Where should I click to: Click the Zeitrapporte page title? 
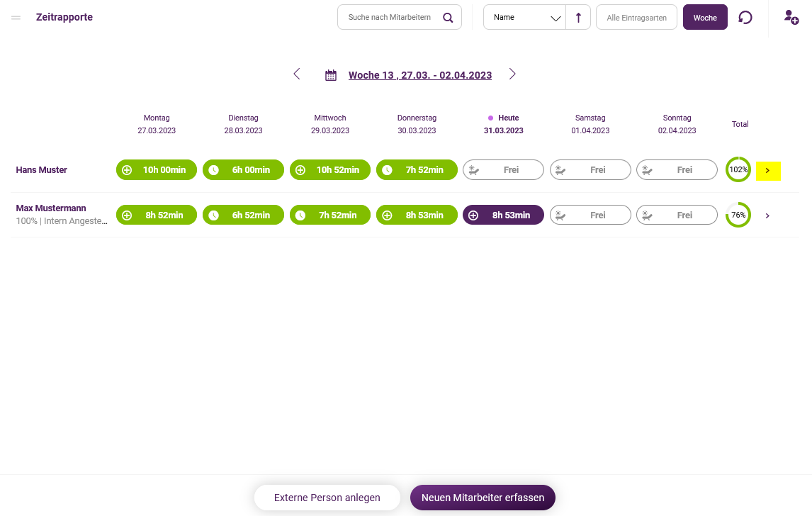tap(64, 17)
